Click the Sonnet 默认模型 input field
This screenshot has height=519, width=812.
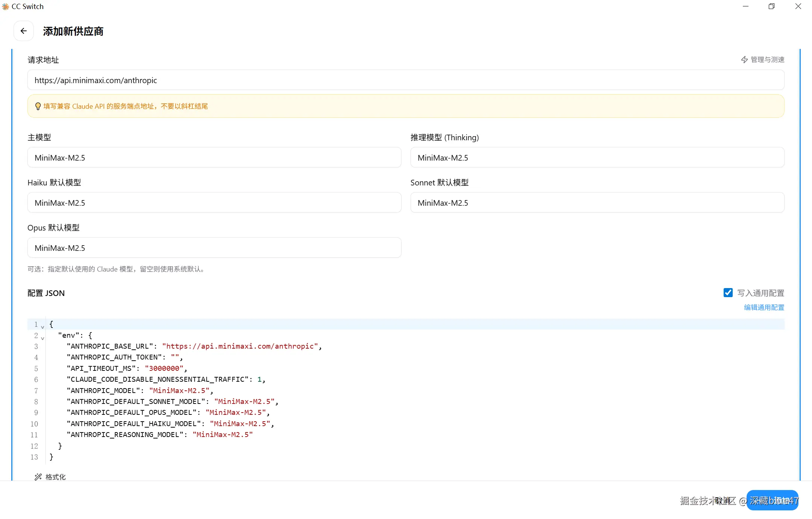click(x=597, y=203)
